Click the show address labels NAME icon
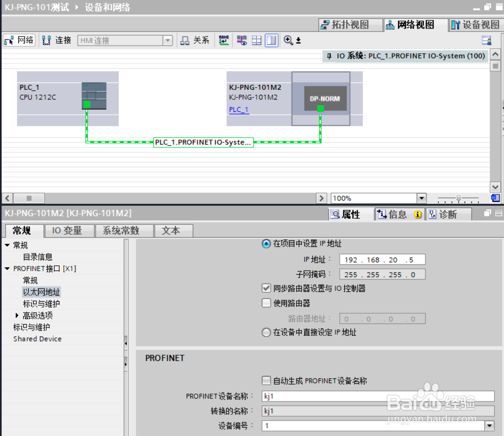The image size is (504, 436). [224, 40]
